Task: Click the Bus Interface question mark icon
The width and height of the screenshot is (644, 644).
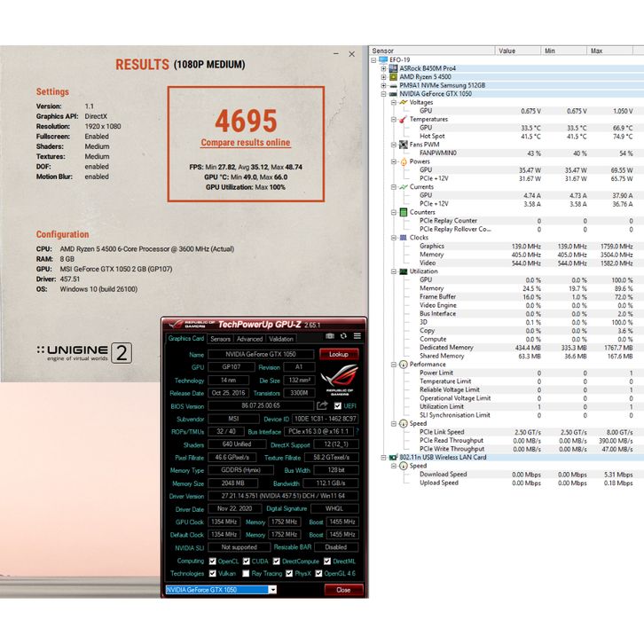Action: [357, 431]
